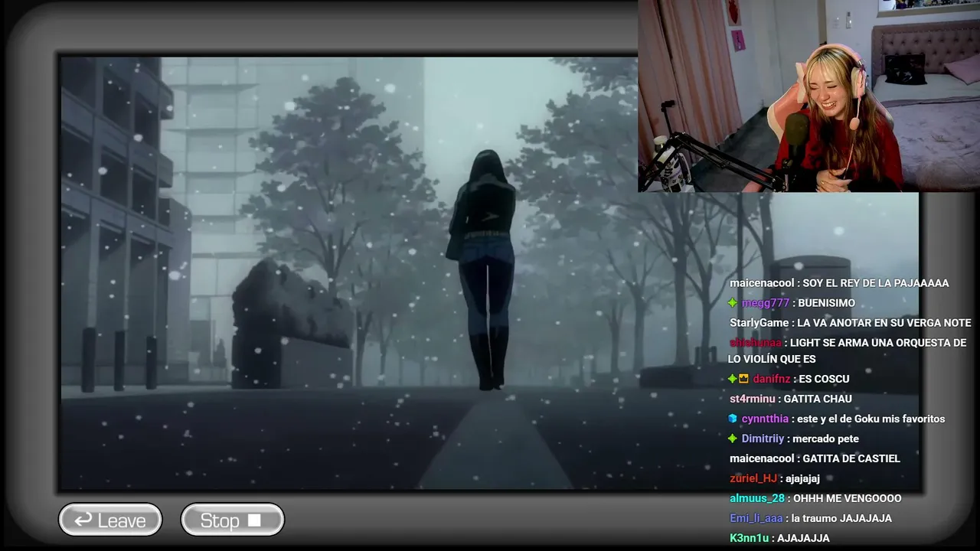This screenshot has height=551, width=980.
Task: Select the message "GATITA CHAU"
Action: [x=818, y=399]
